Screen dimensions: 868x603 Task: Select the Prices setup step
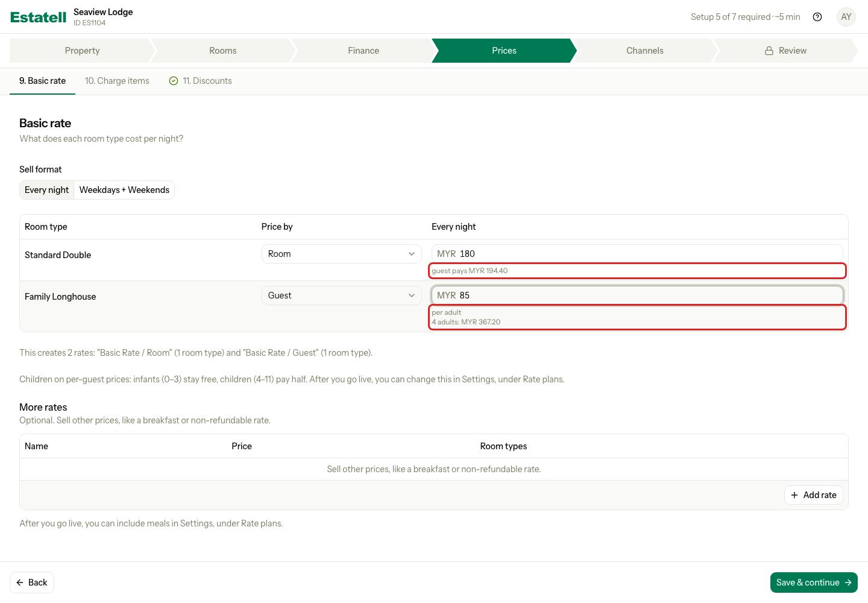pyautogui.click(x=504, y=51)
